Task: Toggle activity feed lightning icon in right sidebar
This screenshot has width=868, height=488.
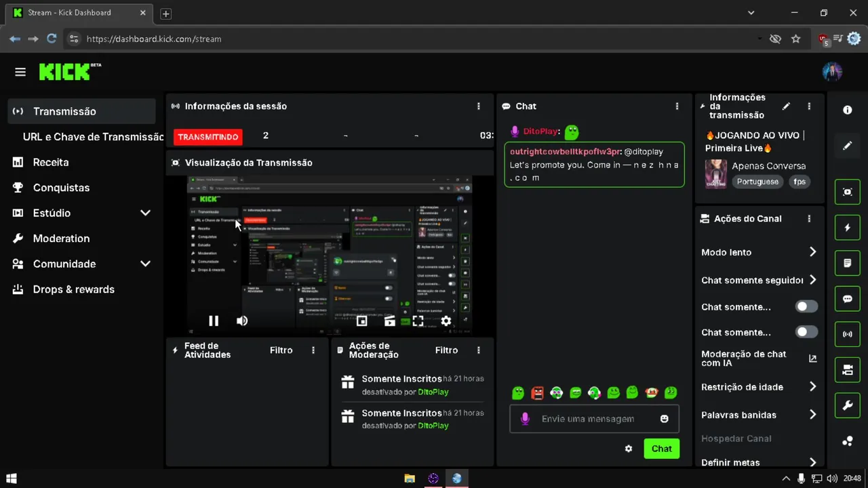Action: (848, 228)
